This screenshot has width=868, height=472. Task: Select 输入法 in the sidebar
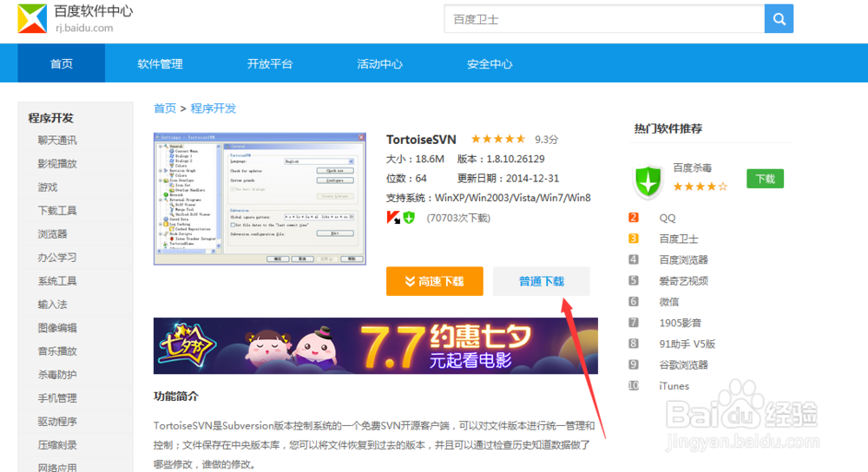(53, 305)
